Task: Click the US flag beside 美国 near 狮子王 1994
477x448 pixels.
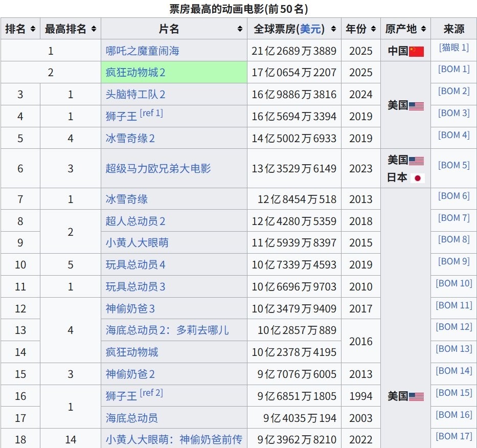Action: click(417, 396)
